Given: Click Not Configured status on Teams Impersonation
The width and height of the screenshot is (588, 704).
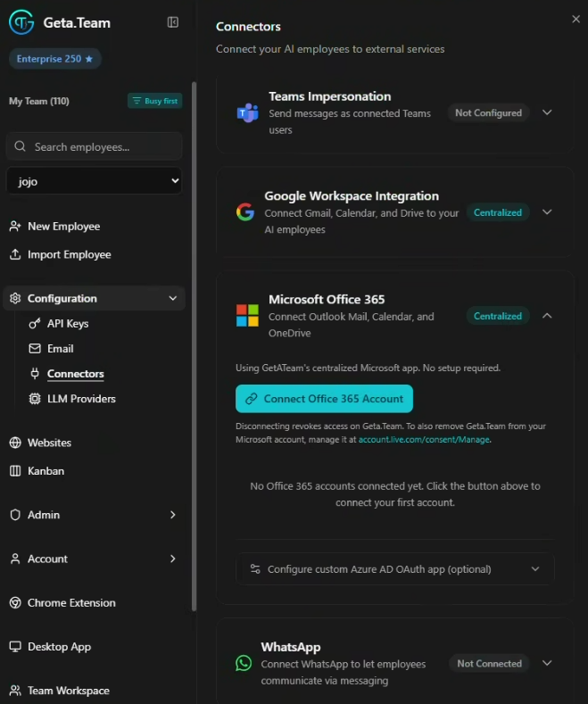Looking at the screenshot, I should [x=488, y=112].
